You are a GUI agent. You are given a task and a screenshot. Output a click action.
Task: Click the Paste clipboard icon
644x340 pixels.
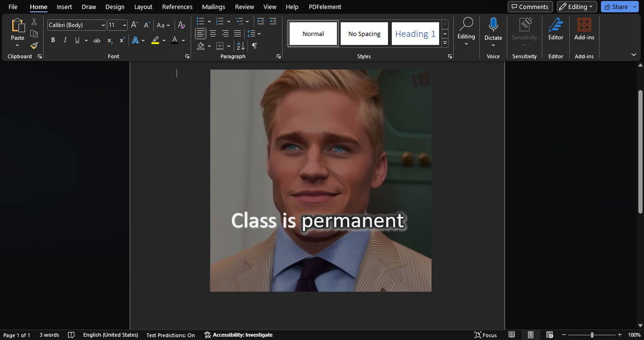pos(18,26)
